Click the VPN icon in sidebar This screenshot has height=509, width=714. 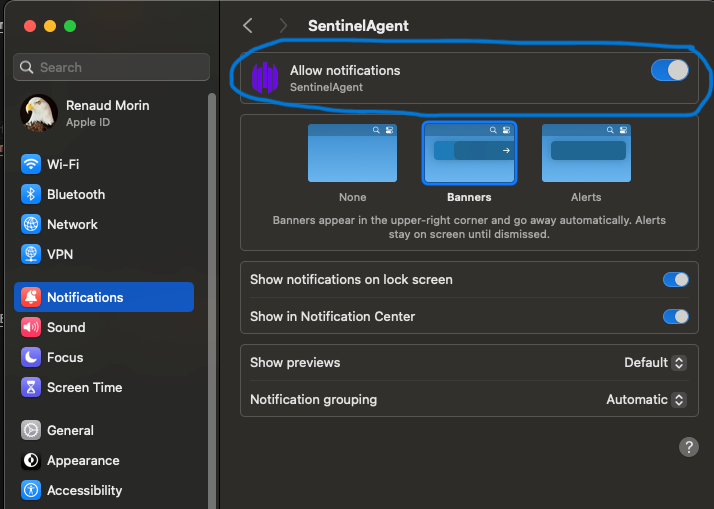pos(31,254)
